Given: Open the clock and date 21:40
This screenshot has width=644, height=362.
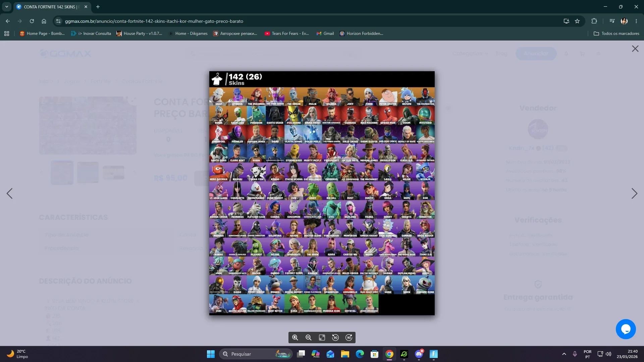Looking at the screenshot, I should (627, 354).
